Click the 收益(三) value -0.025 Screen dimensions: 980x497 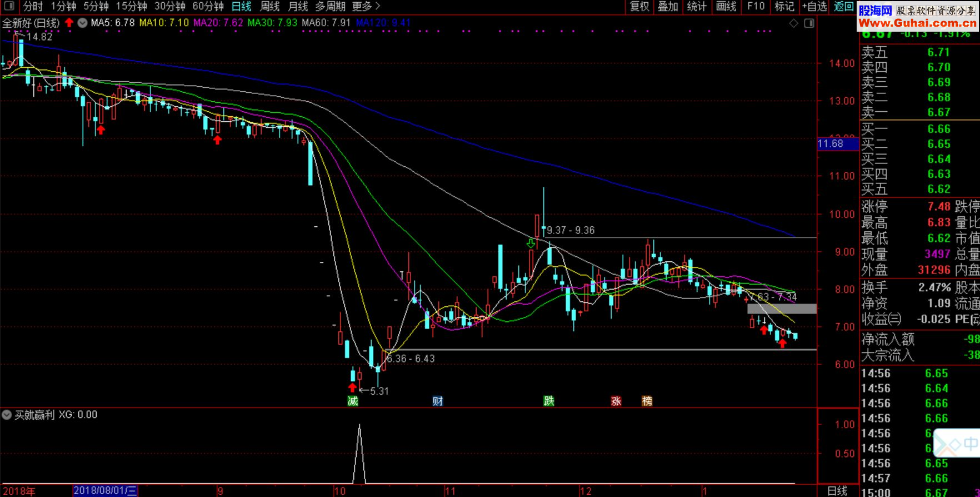pos(933,319)
